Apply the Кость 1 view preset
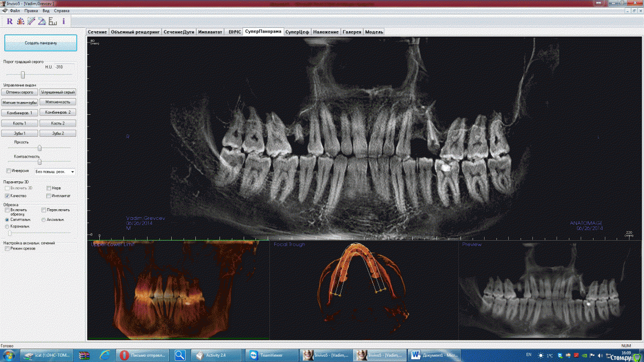The image size is (644, 362). coord(20,123)
